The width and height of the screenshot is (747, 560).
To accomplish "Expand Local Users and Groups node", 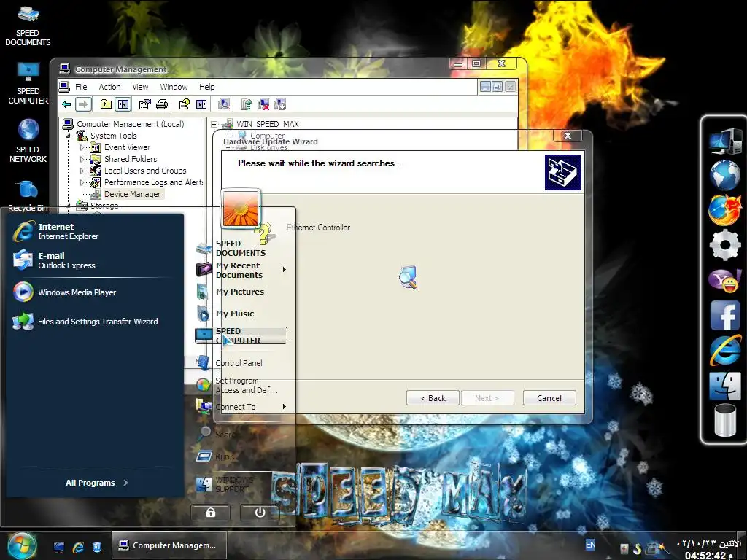I will point(82,171).
